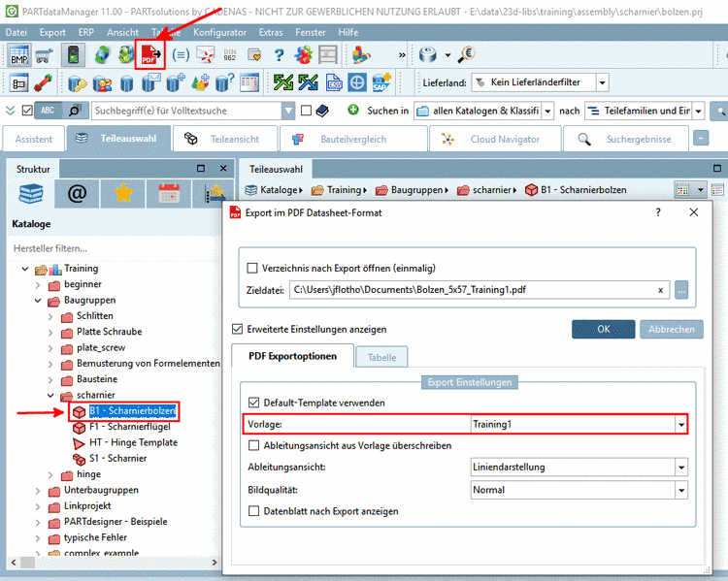Image resolution: width=728 pixels, height=581 pixels.
Task: Select F1 - Scharnierflügel in the tree
Action: 129,427
